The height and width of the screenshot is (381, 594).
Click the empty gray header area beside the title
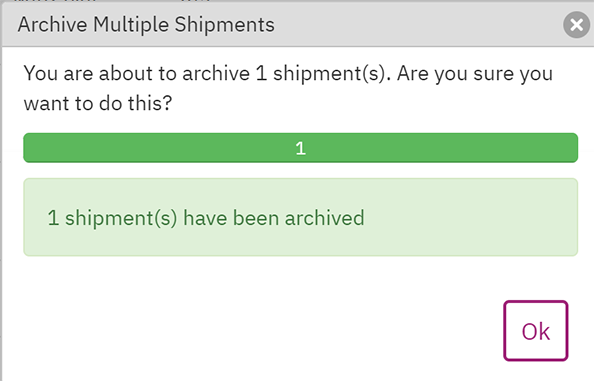click(417, 25)
